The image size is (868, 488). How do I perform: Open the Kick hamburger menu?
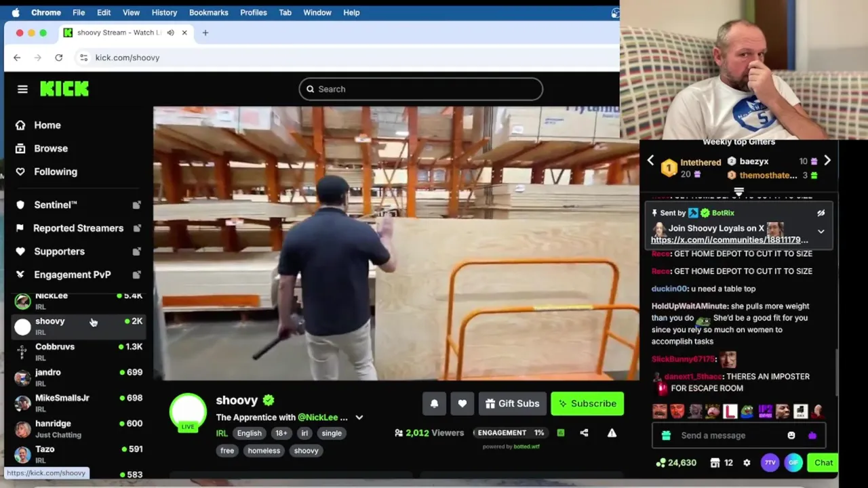[22, 89]
